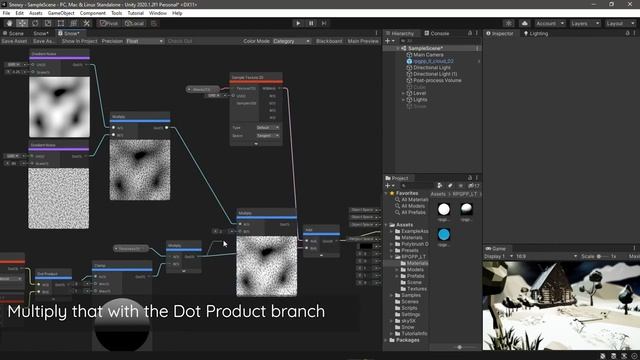
Task: Expand the Level object in Hierarchy
Action: (403, 93)
